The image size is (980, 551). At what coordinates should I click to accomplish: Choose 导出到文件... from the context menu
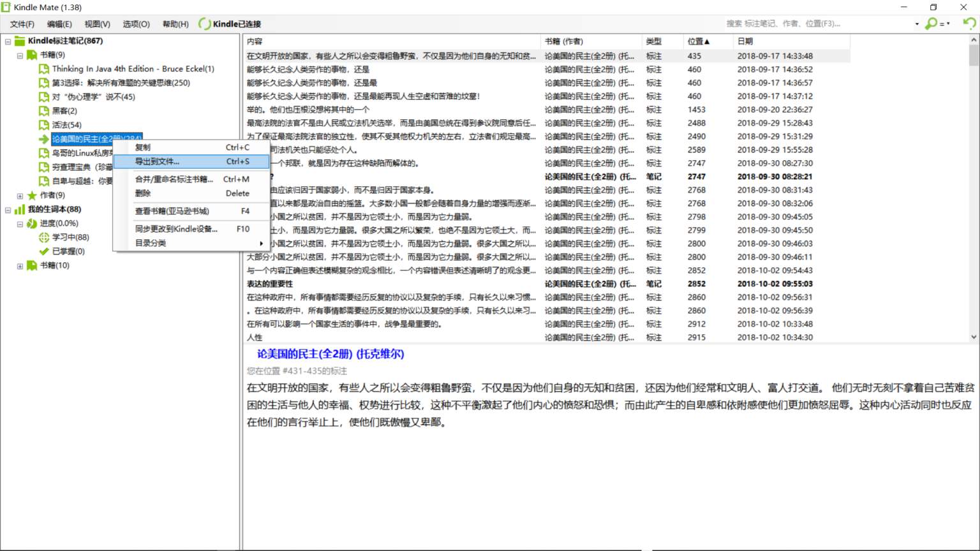pos(157,161)
